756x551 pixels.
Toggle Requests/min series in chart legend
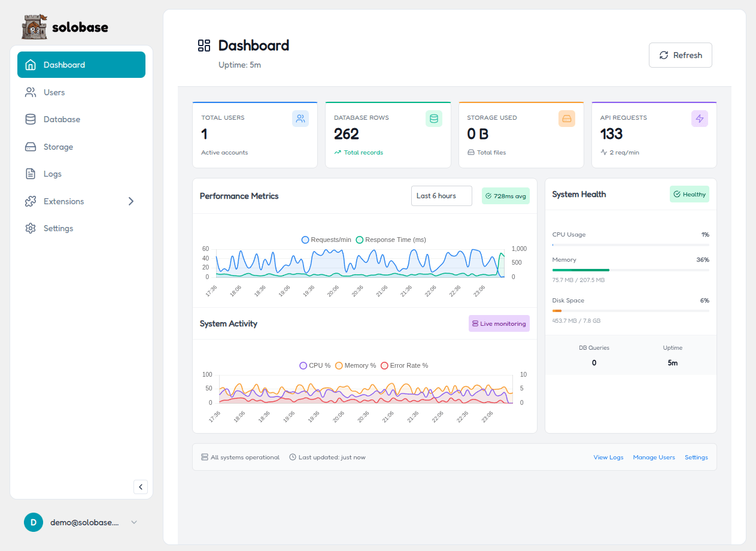click(x=326, y=240)
